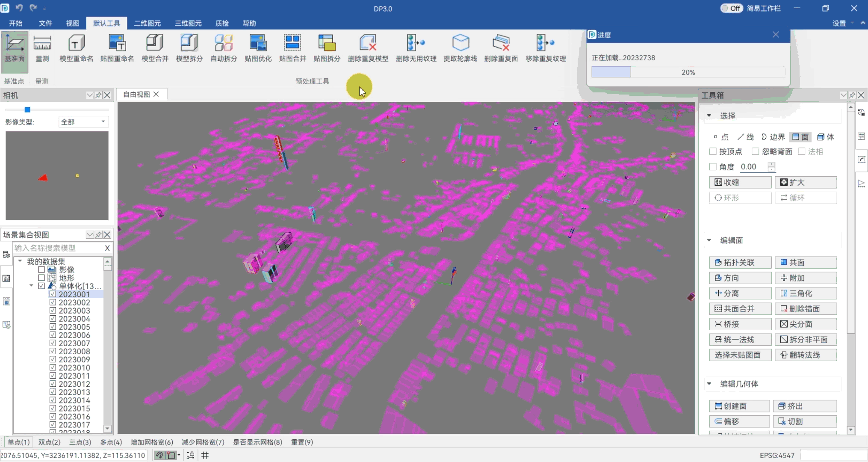868x462 pixels.
Task: Uncheck model 2023005 checkbox
Action: 53,327
